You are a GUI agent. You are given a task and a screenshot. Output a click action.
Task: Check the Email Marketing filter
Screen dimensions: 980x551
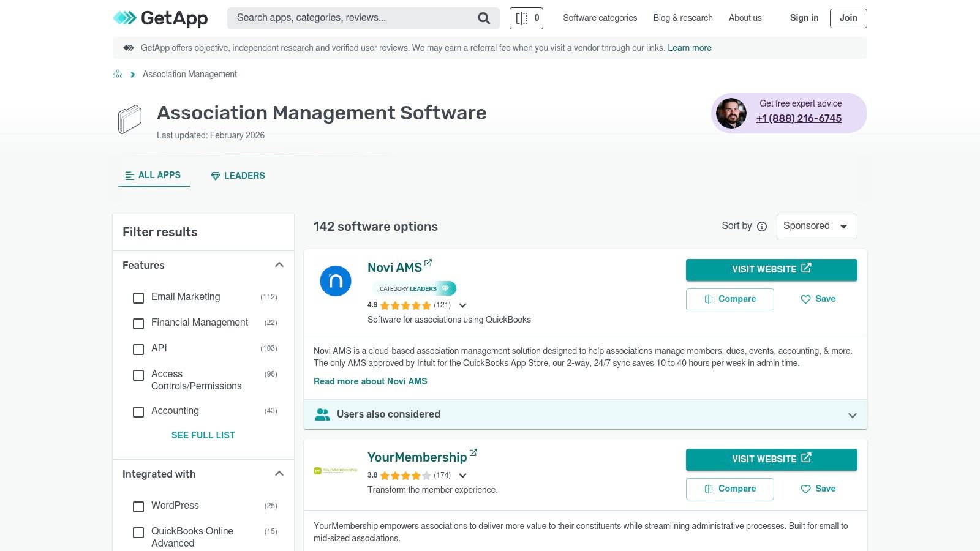[x=138, y=298]
